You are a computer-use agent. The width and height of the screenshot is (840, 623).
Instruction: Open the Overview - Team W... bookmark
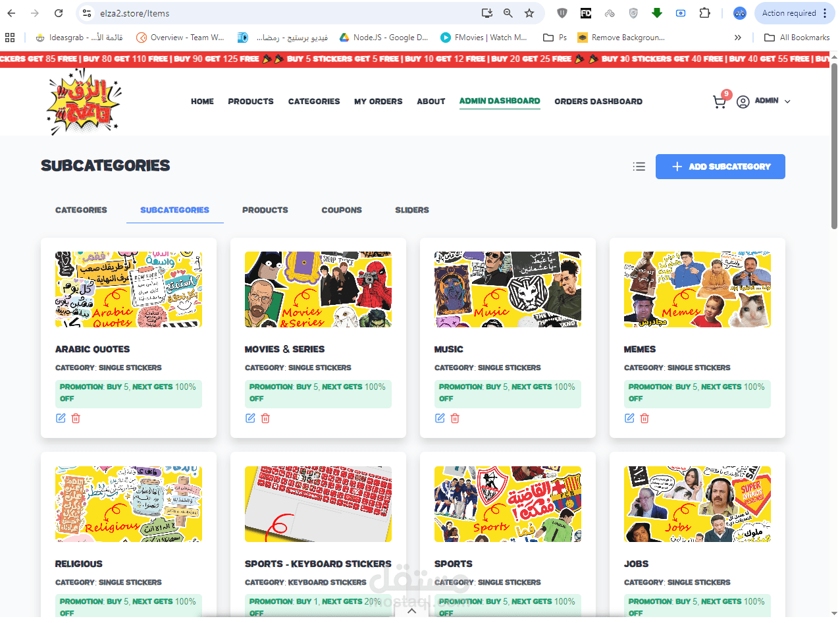point(180,38)
